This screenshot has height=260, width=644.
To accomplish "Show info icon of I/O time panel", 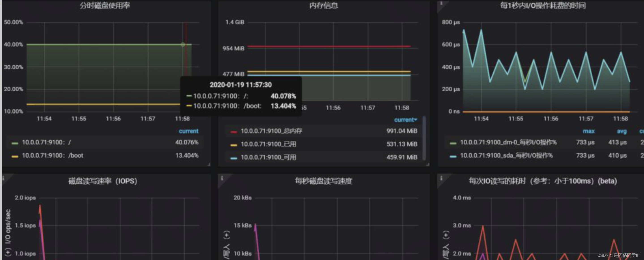I will [441, 3].
